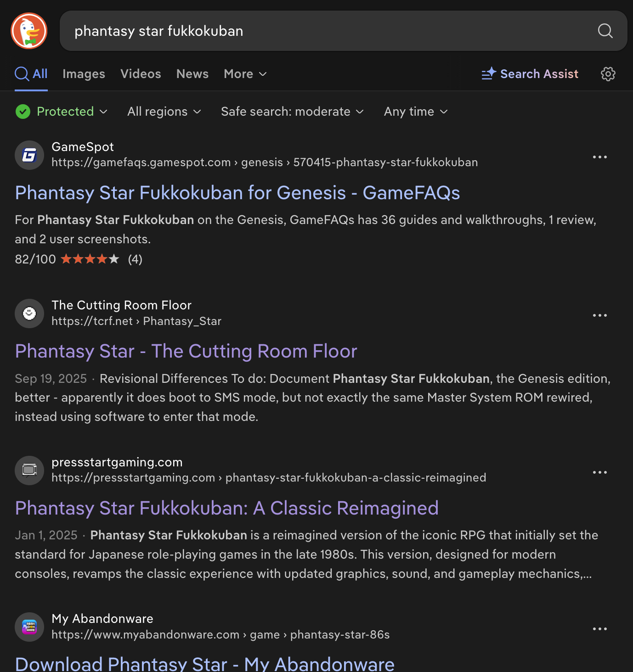Viewport: 633px width, 672px height.
Task: Open the settings gear
Action: coord(608,73)
